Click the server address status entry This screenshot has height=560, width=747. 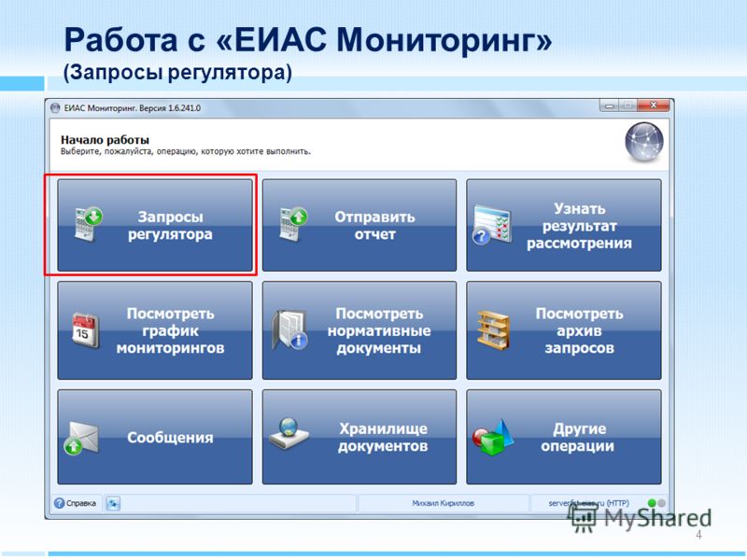pos(588,503)
